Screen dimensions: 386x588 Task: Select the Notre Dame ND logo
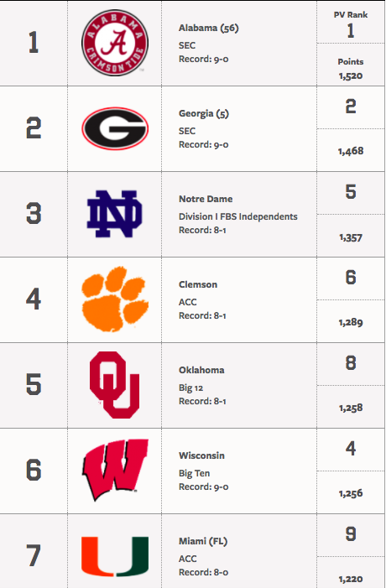(x=115, y=214)
